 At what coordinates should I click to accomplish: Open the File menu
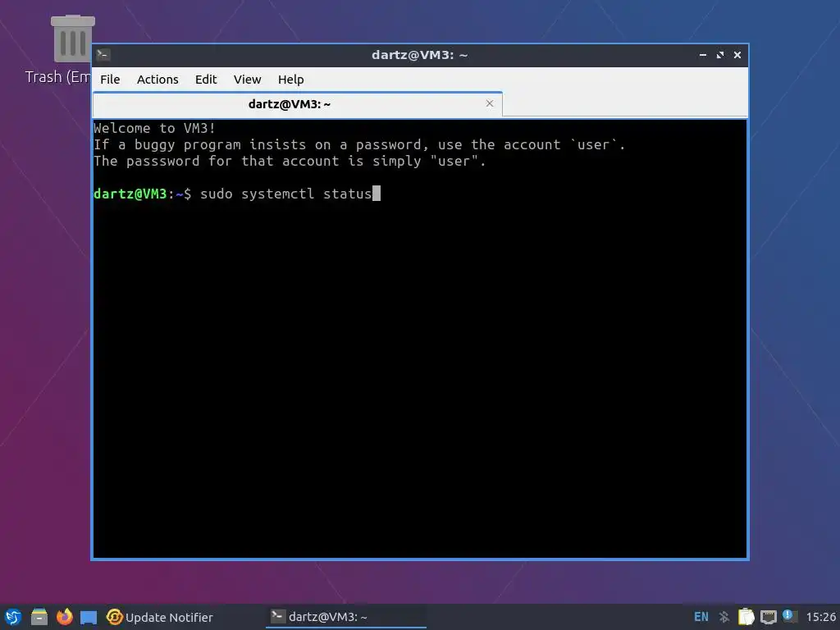(110, 80)
